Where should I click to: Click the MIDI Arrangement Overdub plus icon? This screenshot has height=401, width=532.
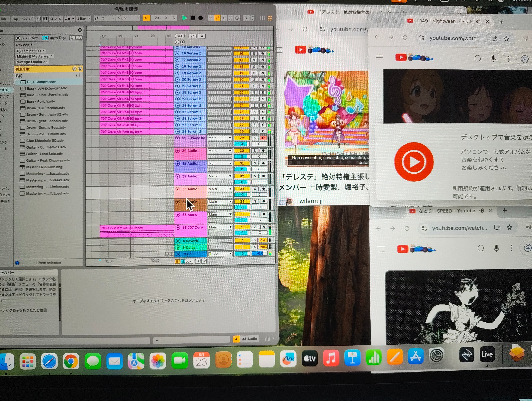point(211,18)
